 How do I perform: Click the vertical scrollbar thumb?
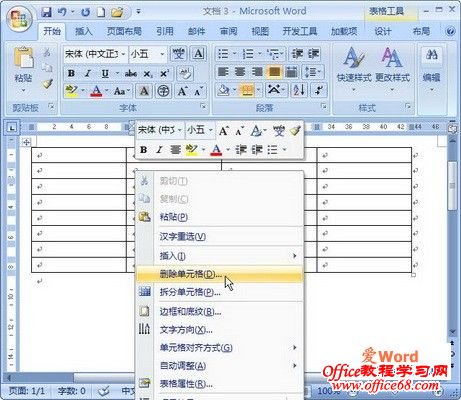[x=452, y=186]
